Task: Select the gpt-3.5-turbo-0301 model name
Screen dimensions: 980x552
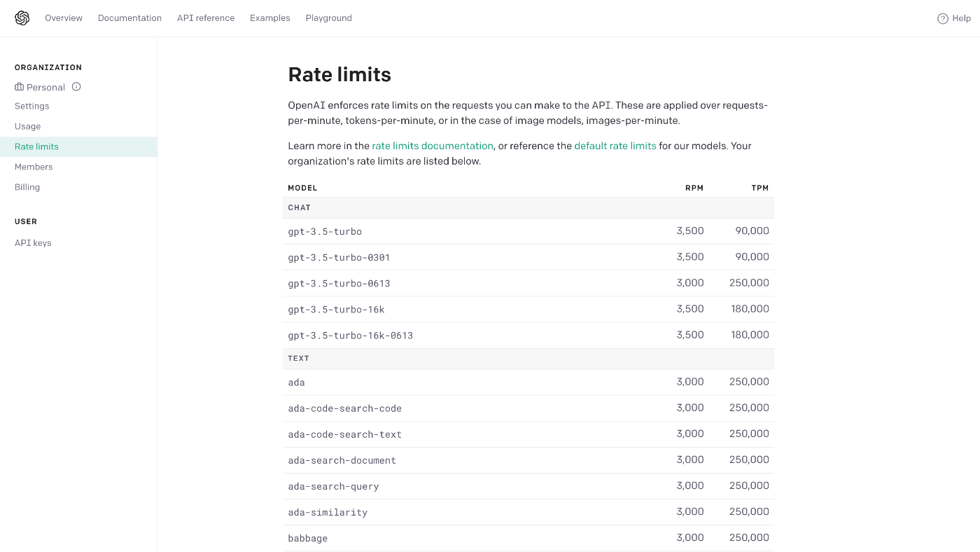Action: pos(339,258)
